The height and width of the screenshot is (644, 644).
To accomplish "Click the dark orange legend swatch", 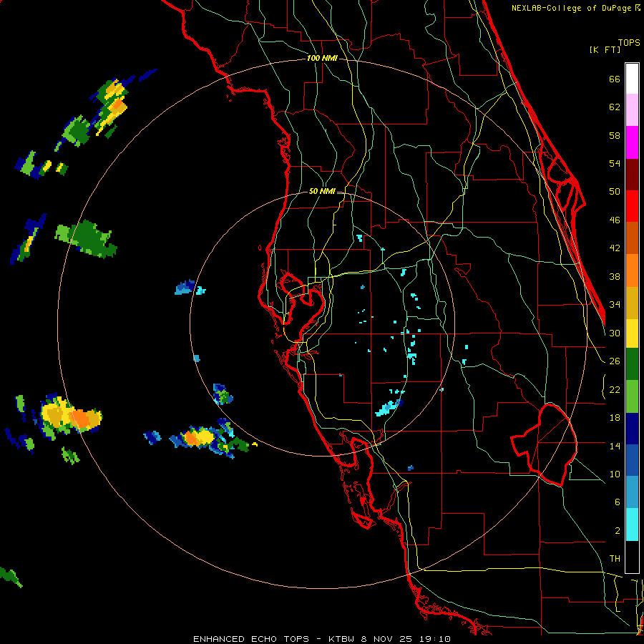I will tap(632, 238).
